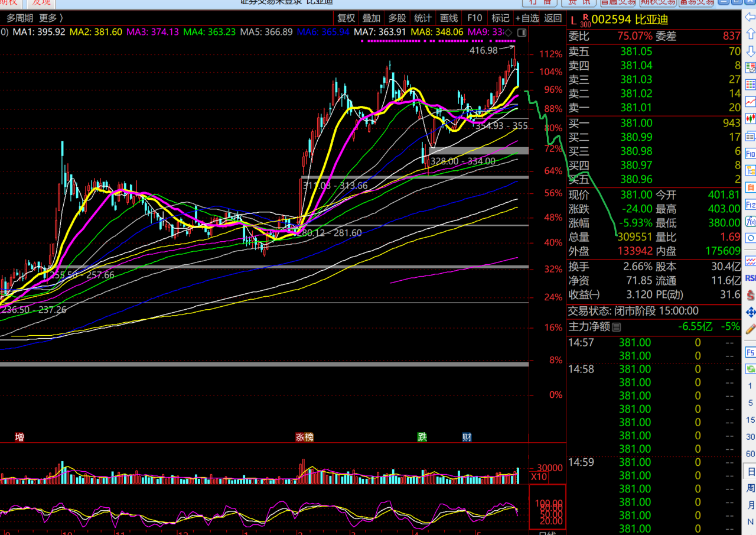Viewport: 756px width, 535px height.
Task: Open F10 in chart toolbar
Action: (x=474, y=18)
